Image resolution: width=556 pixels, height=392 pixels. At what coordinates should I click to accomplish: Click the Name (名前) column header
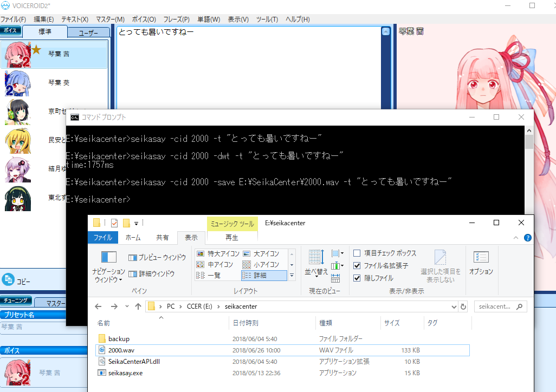coord(104,323)
